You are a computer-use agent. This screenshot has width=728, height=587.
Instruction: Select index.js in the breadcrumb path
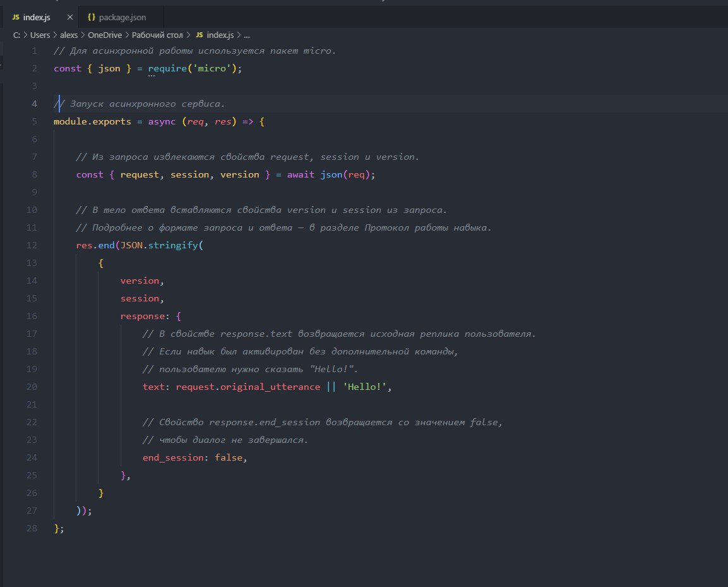pos(220,35)
